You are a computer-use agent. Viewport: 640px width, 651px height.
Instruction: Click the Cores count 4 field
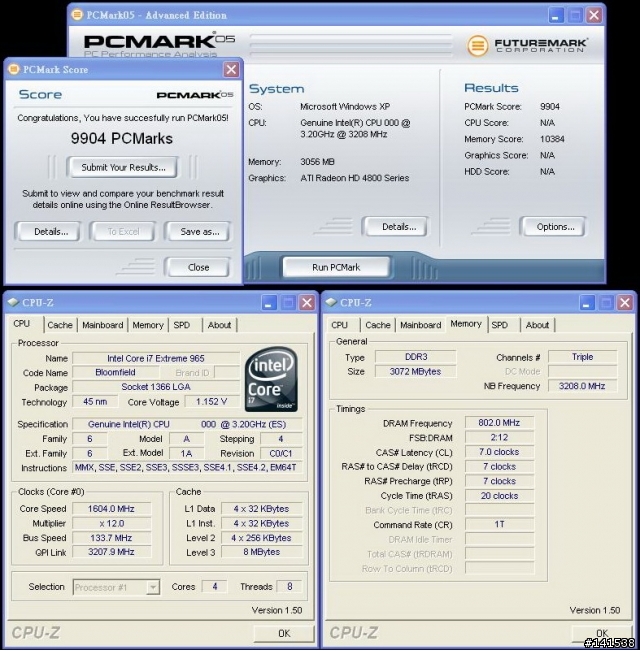pyautogui.click(x=215, y=586)
